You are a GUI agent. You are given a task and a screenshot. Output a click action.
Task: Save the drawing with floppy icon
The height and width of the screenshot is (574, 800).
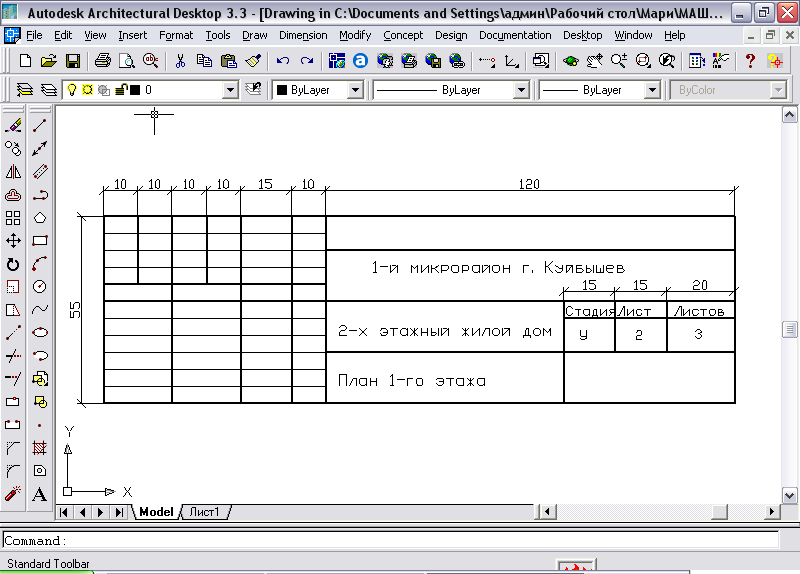[x=73, y=61]
